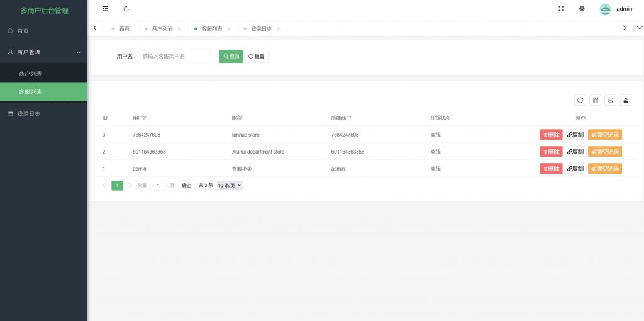Delete the 7864247608 row
The height and width of the screenshot is (321, 644).
point(551,135)
